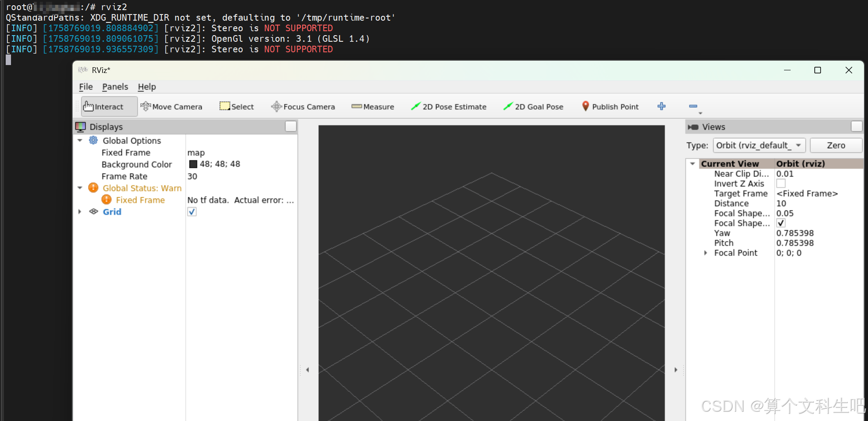Activate the Interact tool

click(109, 107)
